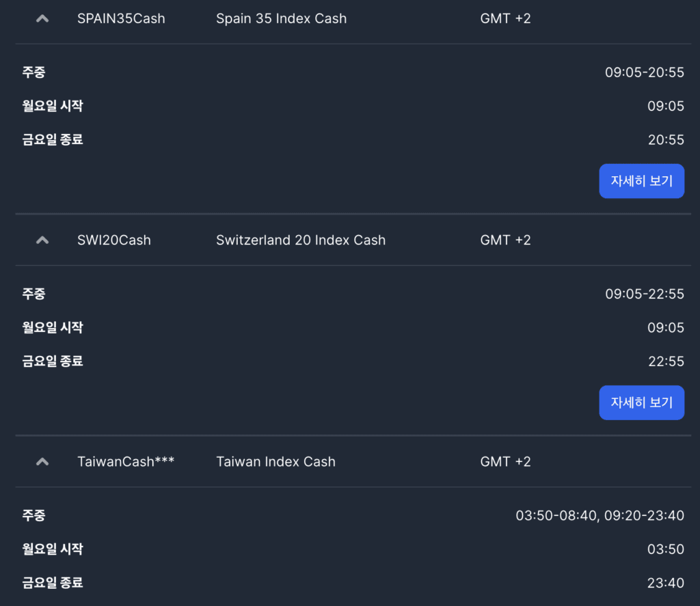Collapse the TaiwanCash row chevron
Image resolution: width=700 pixels, height=606 pixels.
(x=42, y=461)
